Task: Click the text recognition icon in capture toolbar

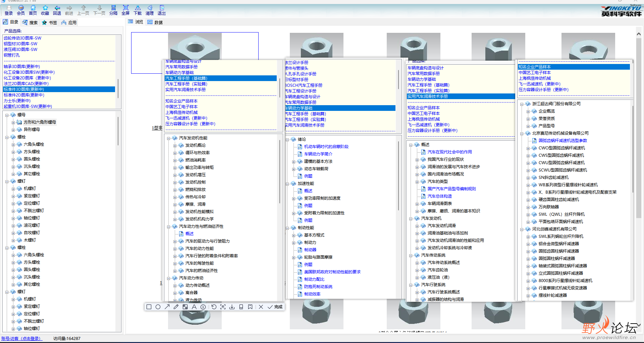Action: [223, 307]
